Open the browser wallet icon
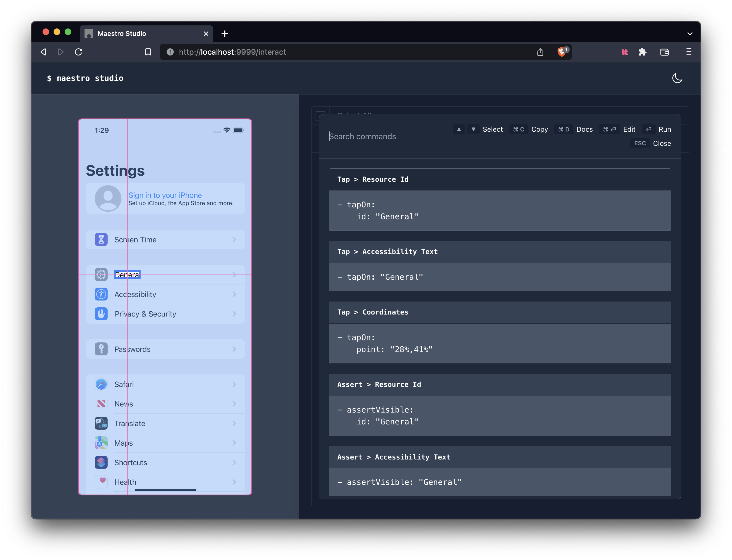Image resolution: width=732 pixels, height=560 pixels. coord(665,52)
